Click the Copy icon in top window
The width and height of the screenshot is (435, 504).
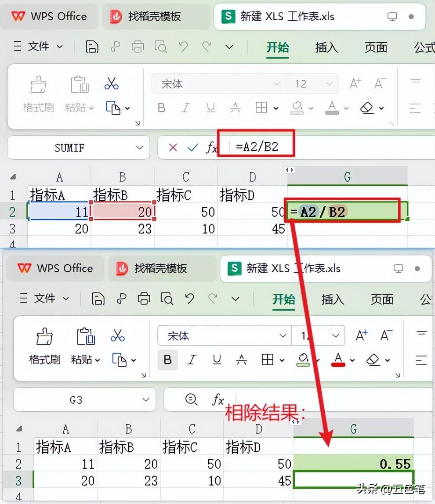click(x=113, y=108)
